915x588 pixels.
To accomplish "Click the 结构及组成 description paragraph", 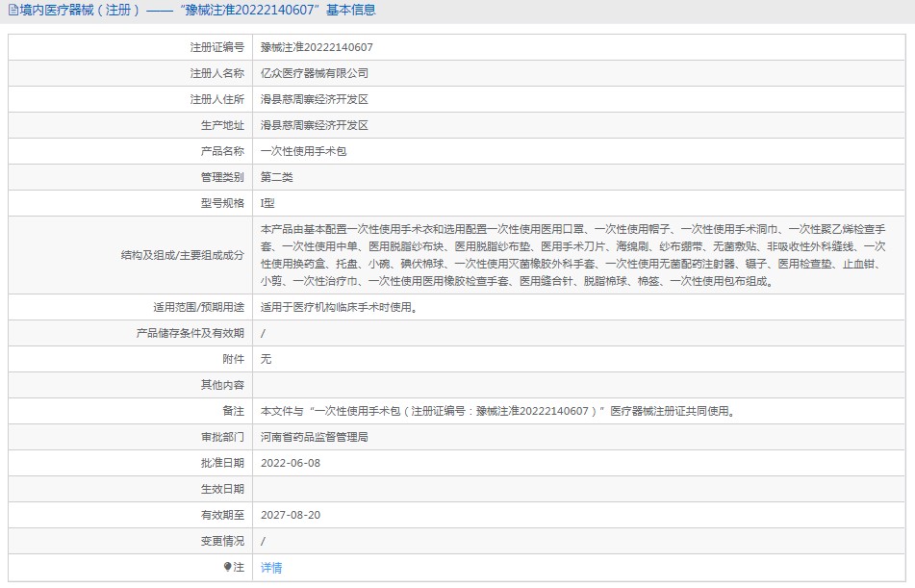I will pyautogui.click(x=573, y=255).
